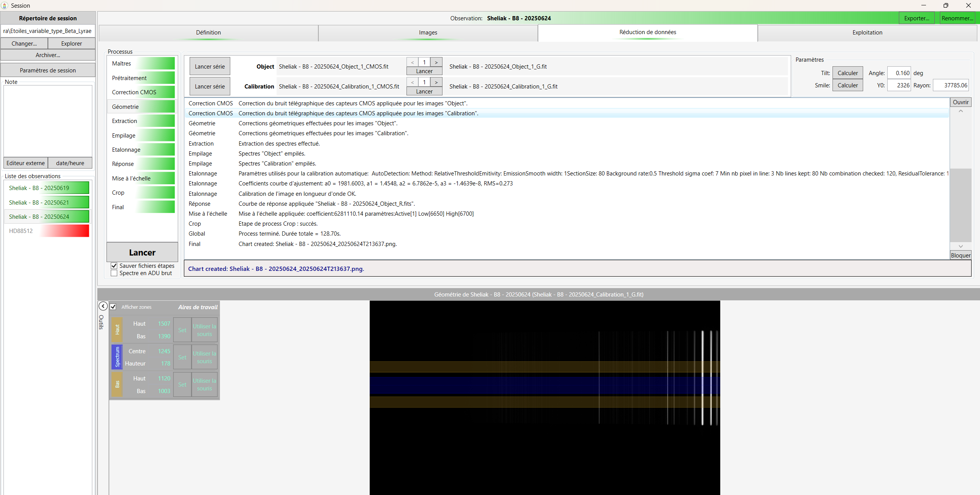This screenshot has width=980, height=495.
Task: Enable Spectre en ADU brut checkbox
Action: [x=114, y=273]
